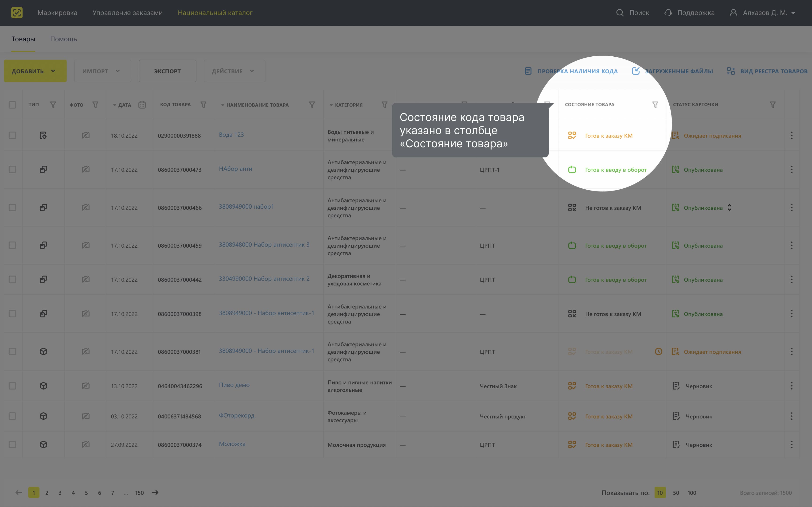
Task: Filter the Статус карточки column
Action: (773, 105)
